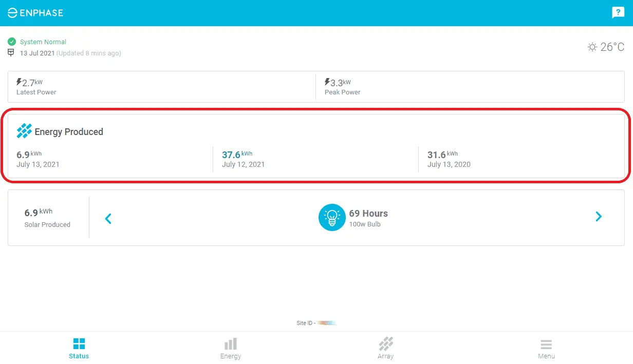Image resolution: width=633 pixels, height=364 pixels.
Task: Open the Array tab
Action: pos(385,349)
